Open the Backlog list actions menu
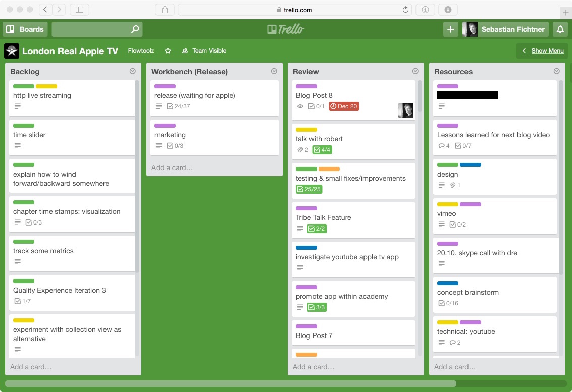Viewport: 572px width, 392px height. [x=132, y=71]
